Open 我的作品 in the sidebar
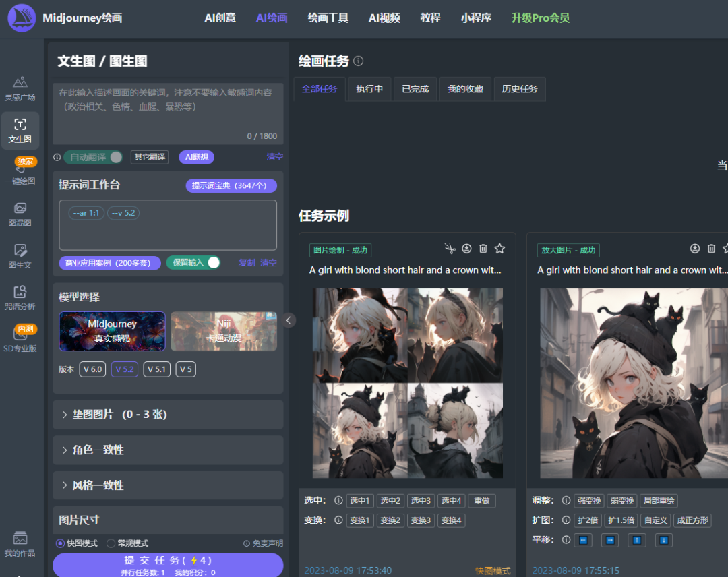728x577 pixels. [x=20, y=544]
